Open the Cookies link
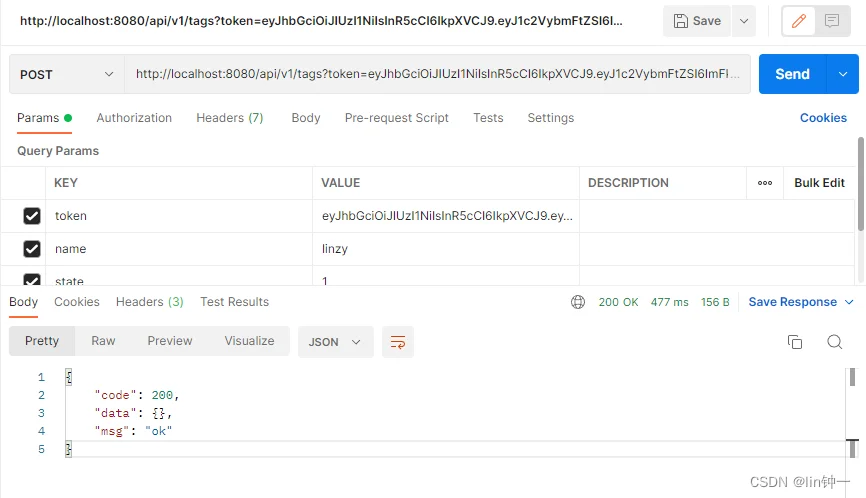866x498 pixels. click(x=823, y=118)
